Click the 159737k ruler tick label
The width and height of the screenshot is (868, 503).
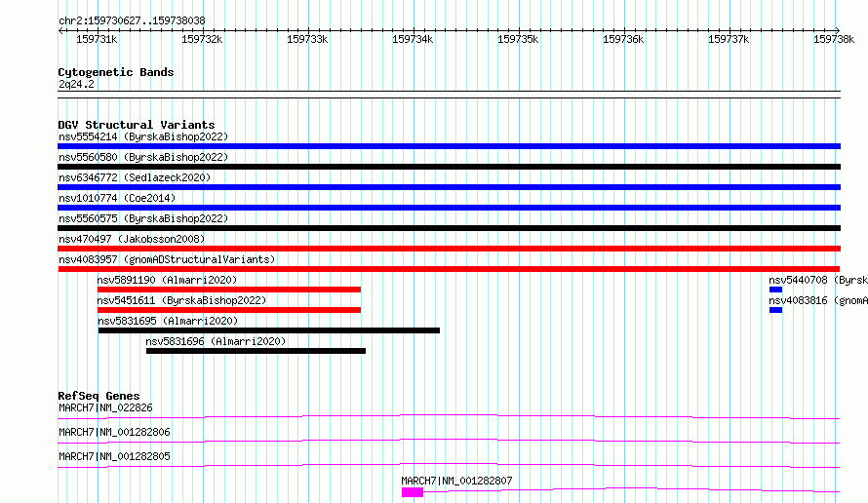[x=729, y=39]
